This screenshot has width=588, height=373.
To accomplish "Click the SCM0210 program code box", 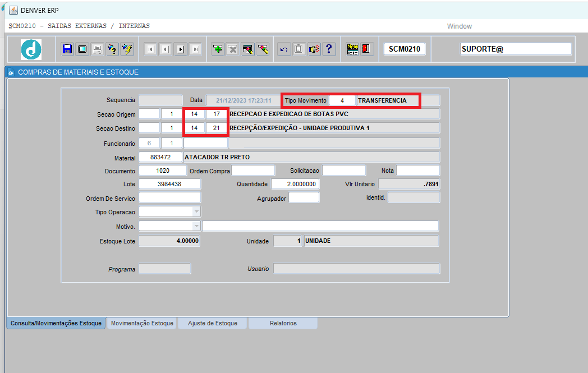I will tap(405, 49).
